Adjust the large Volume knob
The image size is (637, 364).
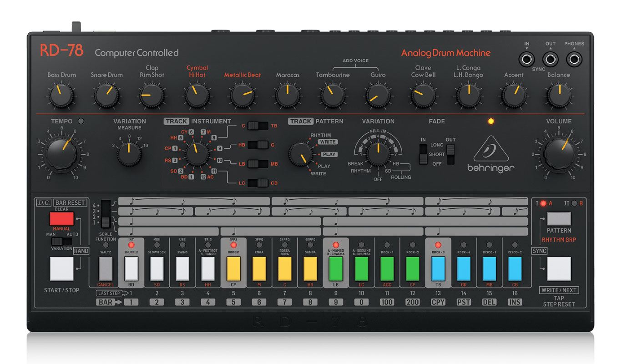[559, 154]
